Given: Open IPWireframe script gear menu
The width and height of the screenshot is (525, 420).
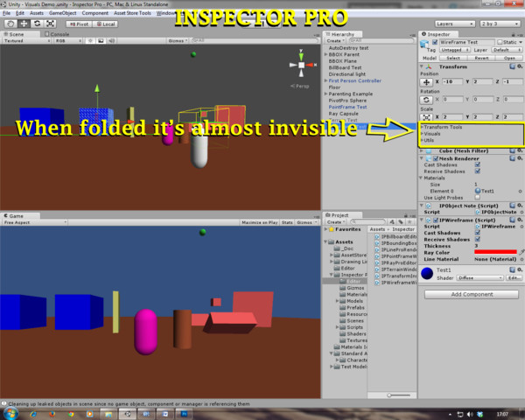Looking at the screenshot, I should pyautogui.click(x=520, y=220).
